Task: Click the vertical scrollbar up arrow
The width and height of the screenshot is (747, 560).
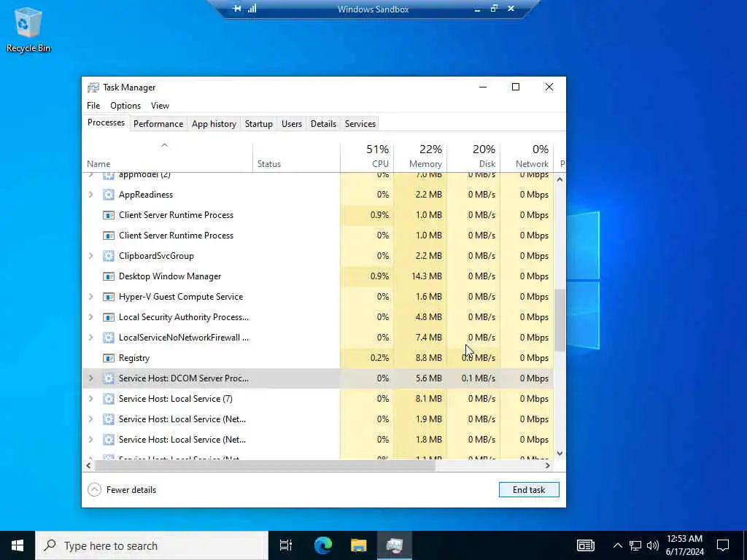Action: pos(560,180)
